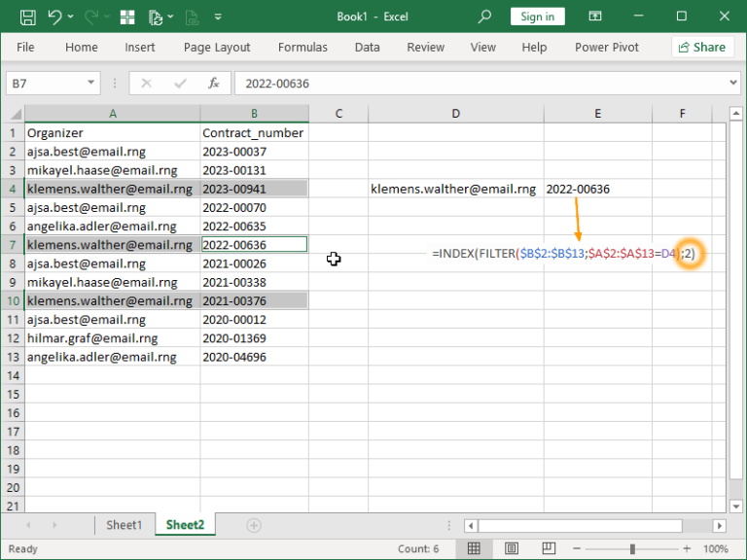Click inside the Name Box showing B7

(46, 84)
